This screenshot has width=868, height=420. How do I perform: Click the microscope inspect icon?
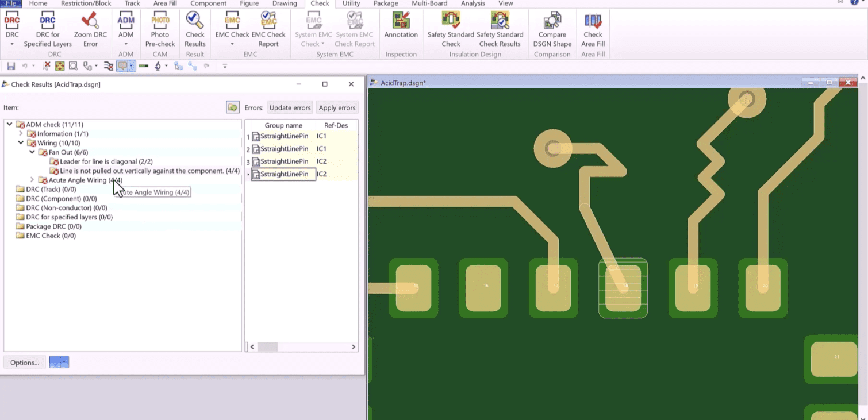(158, 66)
